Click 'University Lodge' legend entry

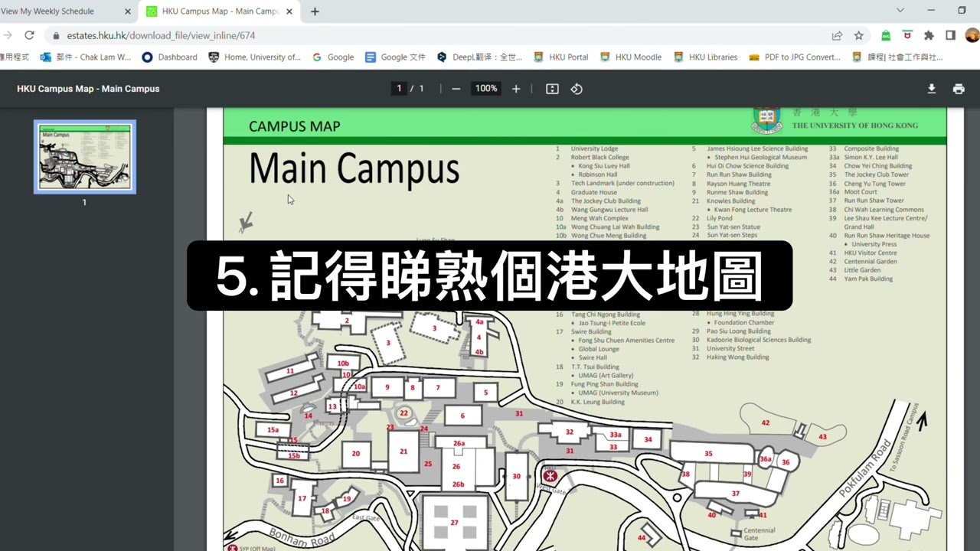[594, 148]
